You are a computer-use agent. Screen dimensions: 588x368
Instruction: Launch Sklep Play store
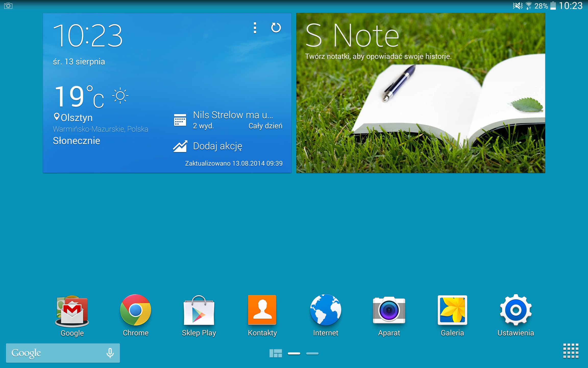point(199,310)
